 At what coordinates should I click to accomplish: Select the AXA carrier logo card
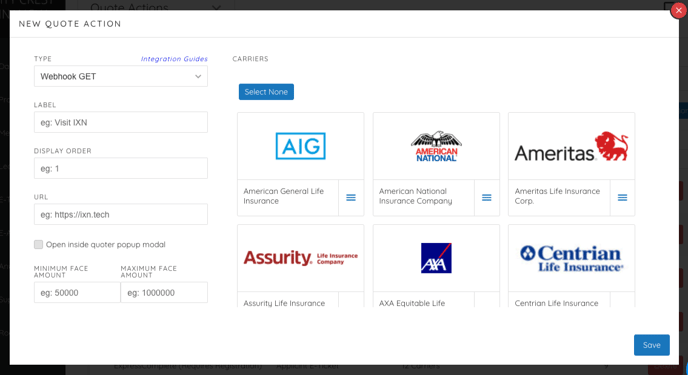(x=436, y=258)
